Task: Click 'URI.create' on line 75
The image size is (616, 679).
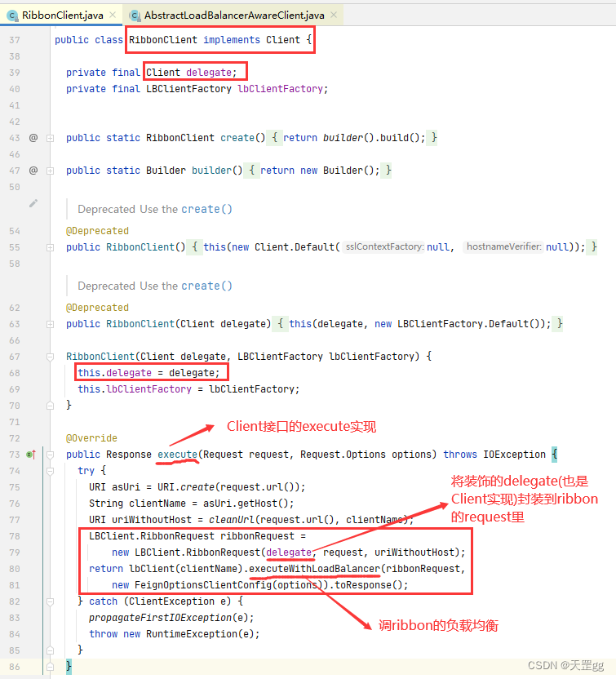Action: 186,487
